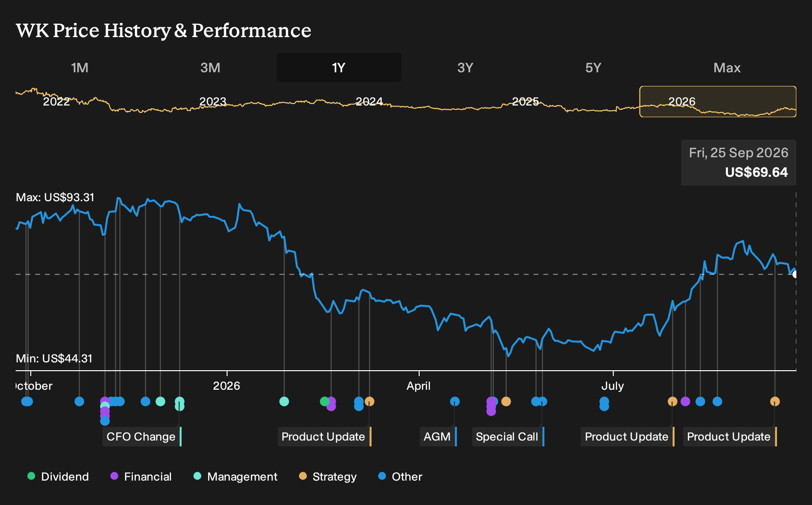Click the Max: US$93.31 label

point(55,197)
